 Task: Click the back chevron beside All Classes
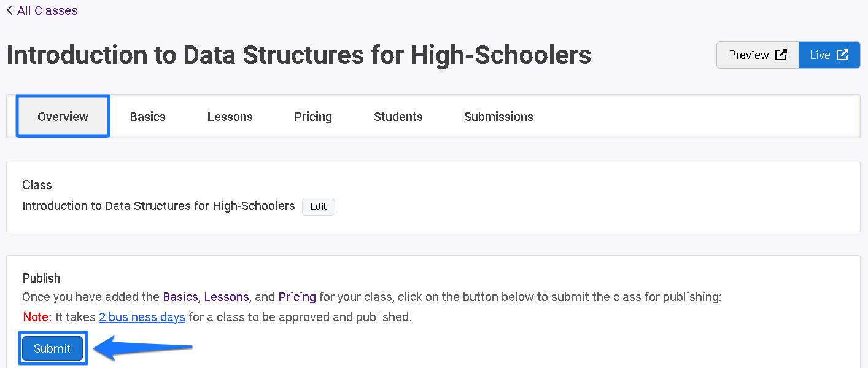[10, 10]
